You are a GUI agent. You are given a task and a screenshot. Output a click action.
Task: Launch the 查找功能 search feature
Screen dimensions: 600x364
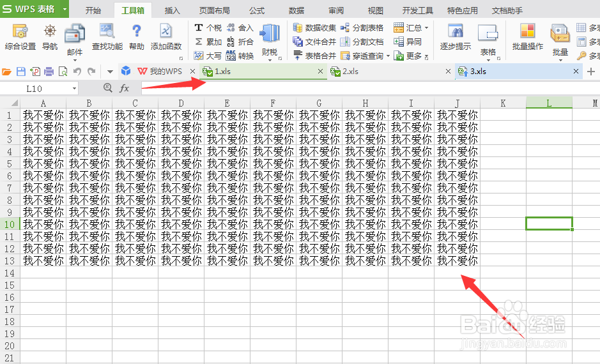click(x=107, y=36)
